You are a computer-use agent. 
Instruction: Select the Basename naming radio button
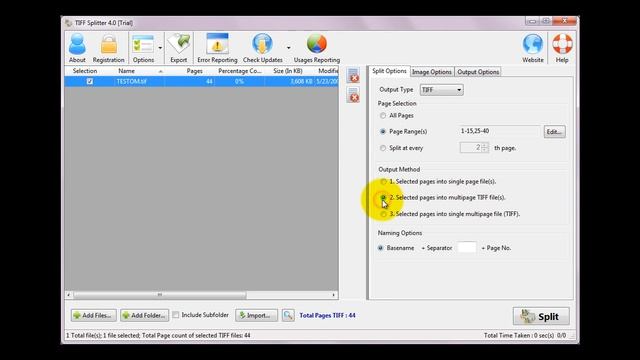380,248
